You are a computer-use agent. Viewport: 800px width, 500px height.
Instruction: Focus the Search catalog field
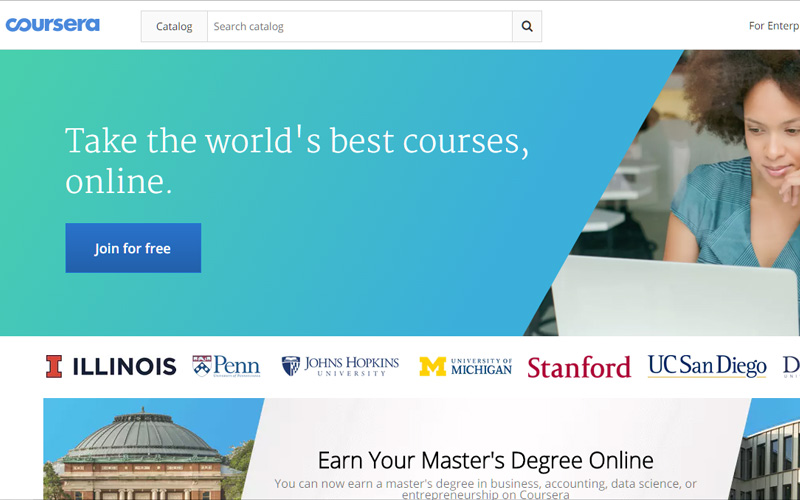[x=360, y=27]
